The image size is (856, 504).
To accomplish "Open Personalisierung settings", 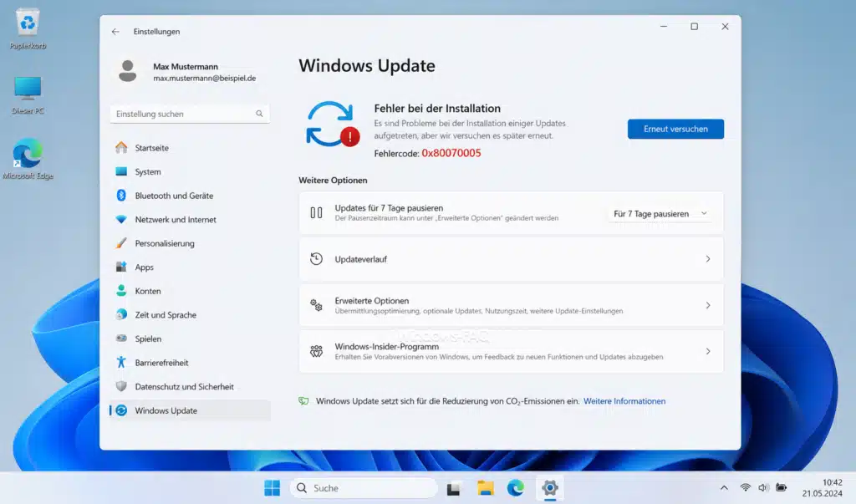I will 165,243.
